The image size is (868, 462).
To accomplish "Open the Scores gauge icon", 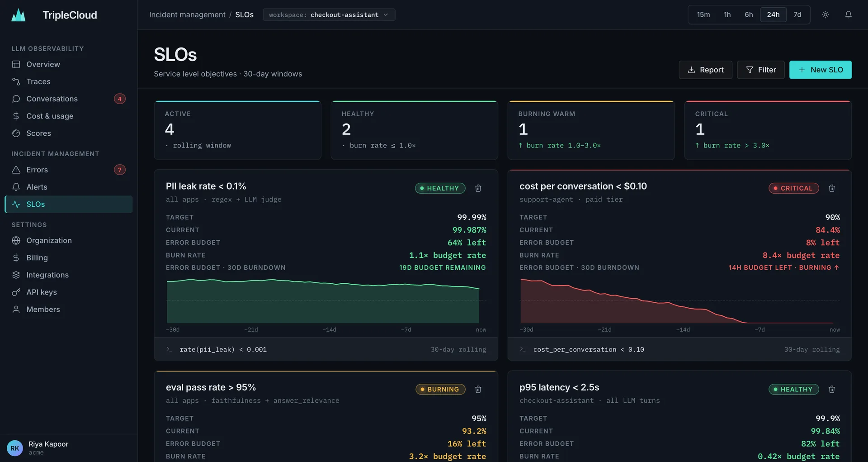I will (x=16, y=133).
